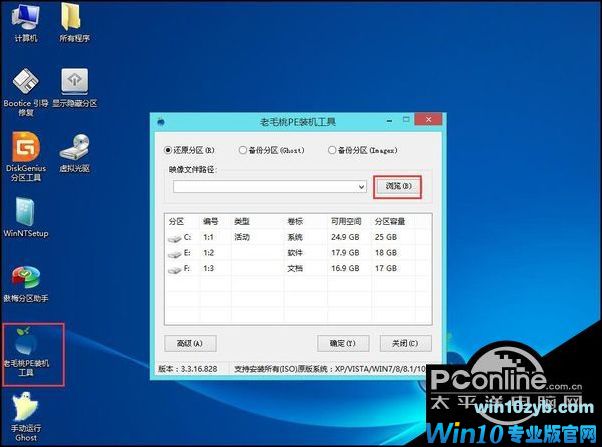The image size is (602, 447).
Task: Launch WinNTSetup desktop icon
Action: tap(25, 217)
